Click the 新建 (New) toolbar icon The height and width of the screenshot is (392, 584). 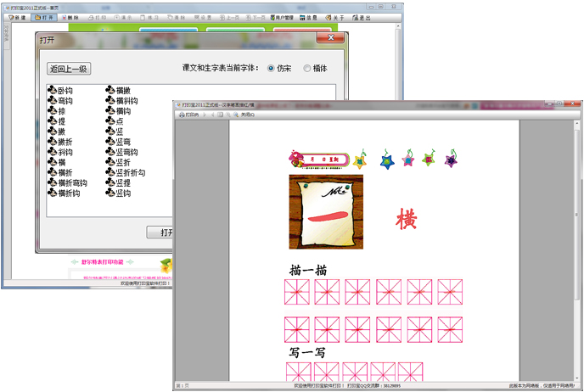pyautogui.click(x=19, y=17)
